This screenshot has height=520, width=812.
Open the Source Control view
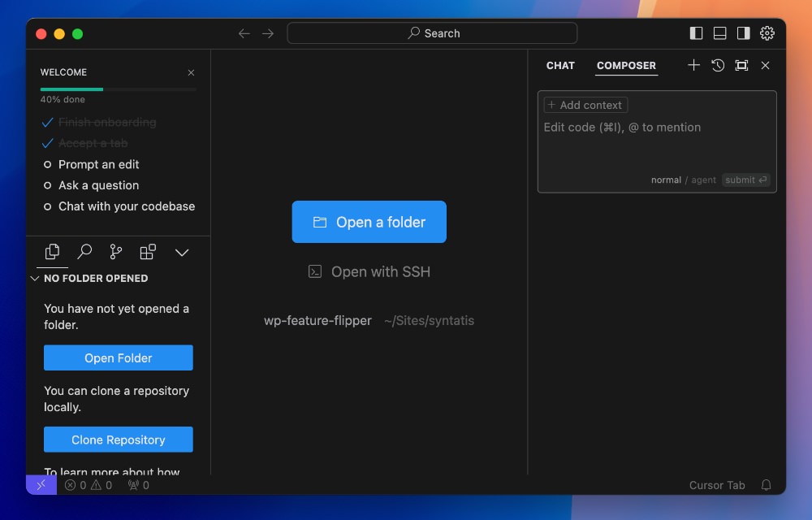(x=116, y=252)
